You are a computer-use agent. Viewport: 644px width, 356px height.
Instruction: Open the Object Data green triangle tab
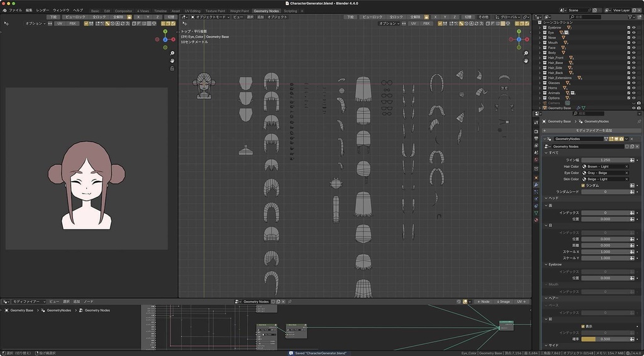(x=536, y=213)
